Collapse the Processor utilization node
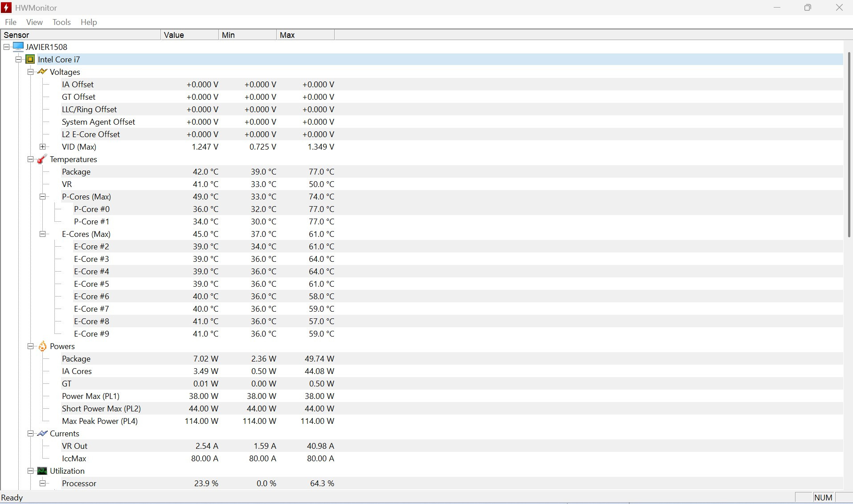Viewport: 853px width, 504px height. [x=43, y=483]
